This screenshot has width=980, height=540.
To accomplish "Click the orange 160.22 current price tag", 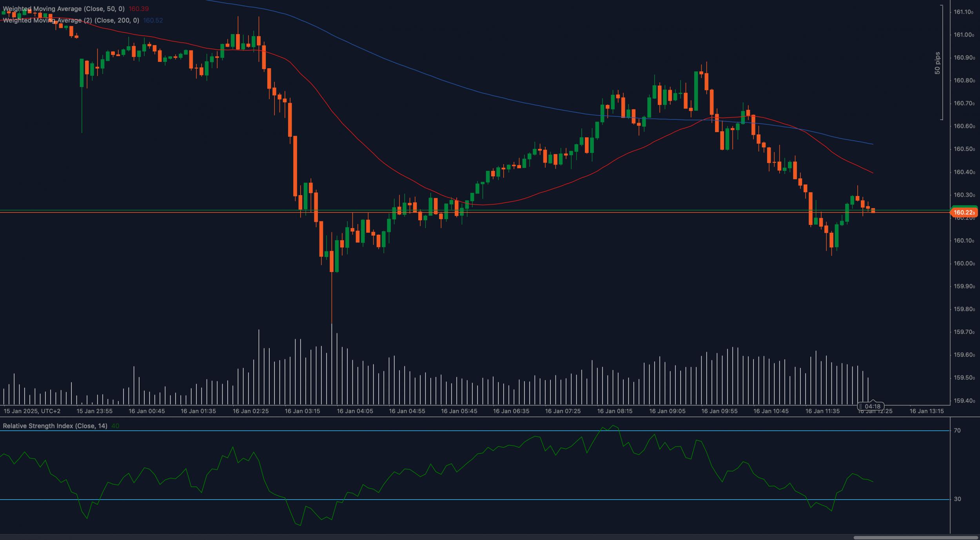I will pos(964,212).
